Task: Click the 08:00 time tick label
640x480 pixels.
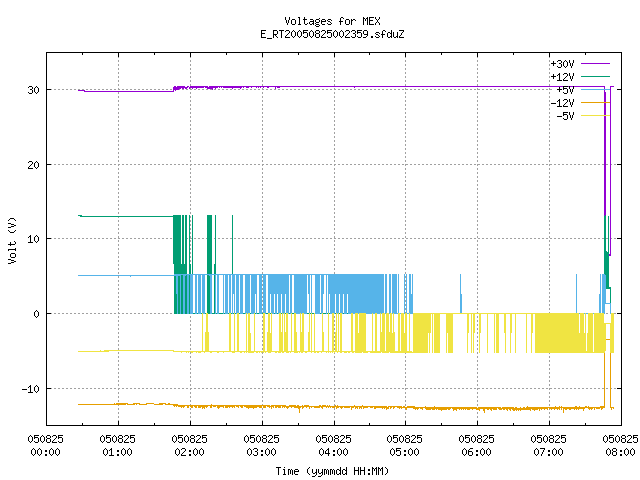Action: pos(620,452)
